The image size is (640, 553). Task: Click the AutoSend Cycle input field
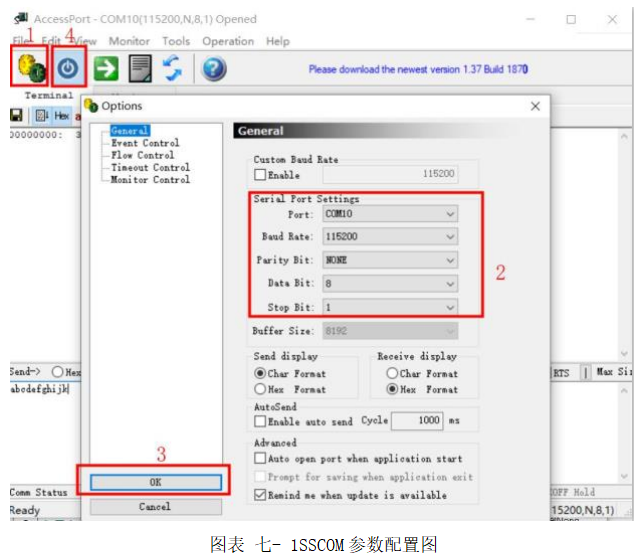click(416, 421)
